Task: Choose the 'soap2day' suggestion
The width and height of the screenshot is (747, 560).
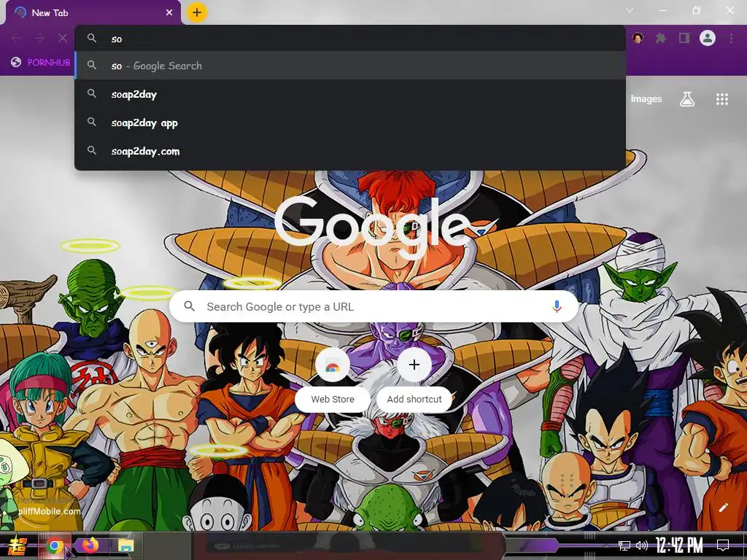Action: [x=349, y=94]
